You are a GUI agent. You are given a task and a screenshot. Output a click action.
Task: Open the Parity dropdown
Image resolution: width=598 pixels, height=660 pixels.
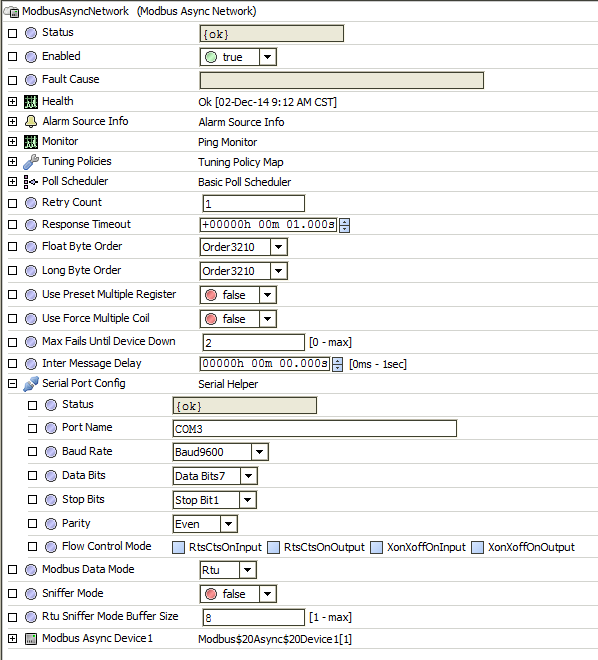coord(229,524)
